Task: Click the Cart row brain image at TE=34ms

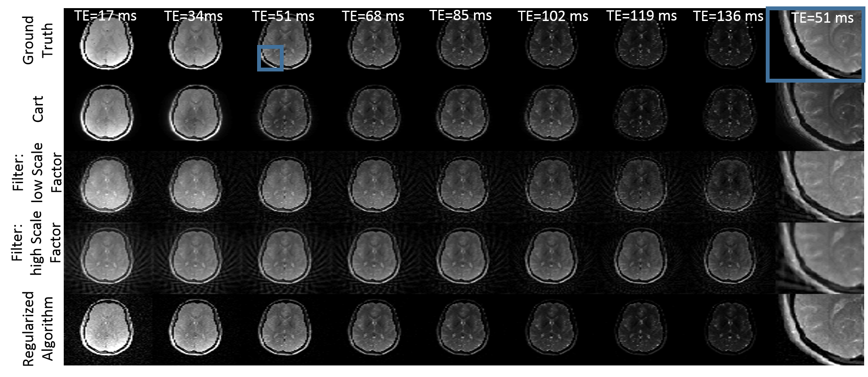Action: (x=196, y=113)
